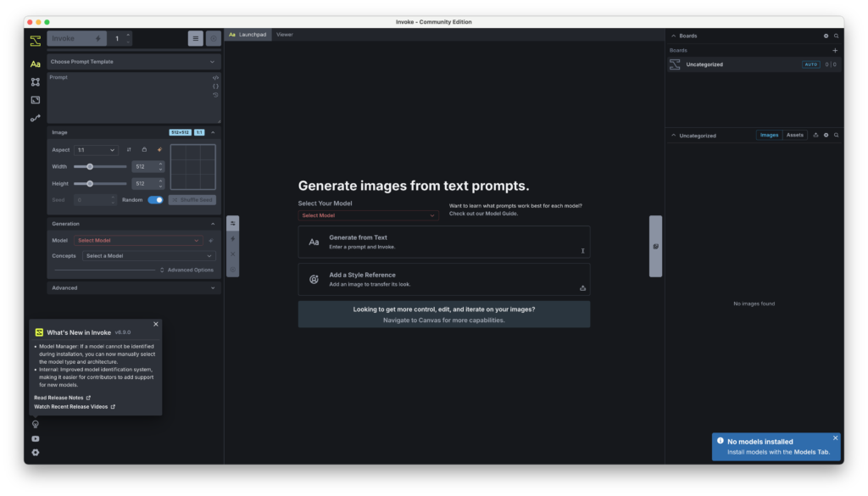
Task: Click the YouTube videos icon in sidebar
Action: click(x=36, y=438)
